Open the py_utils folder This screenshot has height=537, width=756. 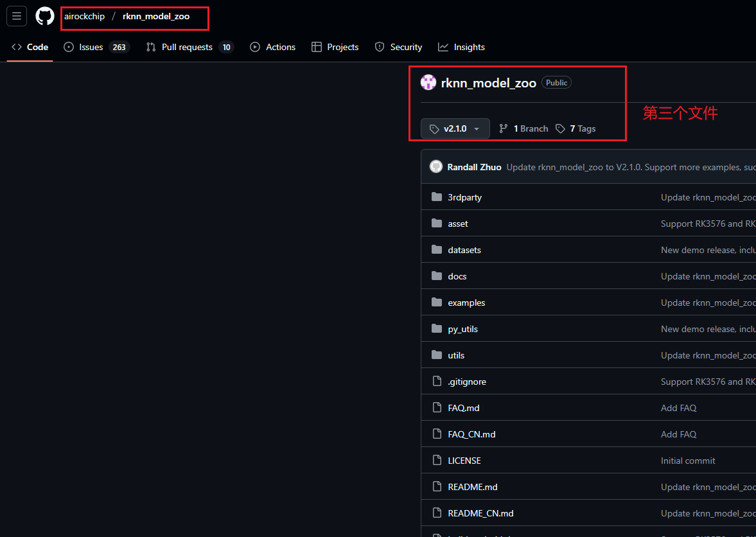click(x=463, y=330)
